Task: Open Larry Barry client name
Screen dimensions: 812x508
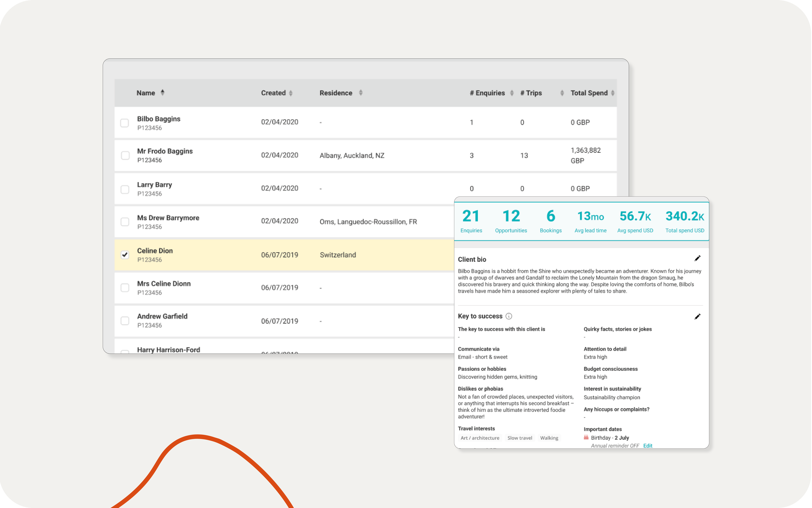Action: pyautogui.click(x=155, y=185)
